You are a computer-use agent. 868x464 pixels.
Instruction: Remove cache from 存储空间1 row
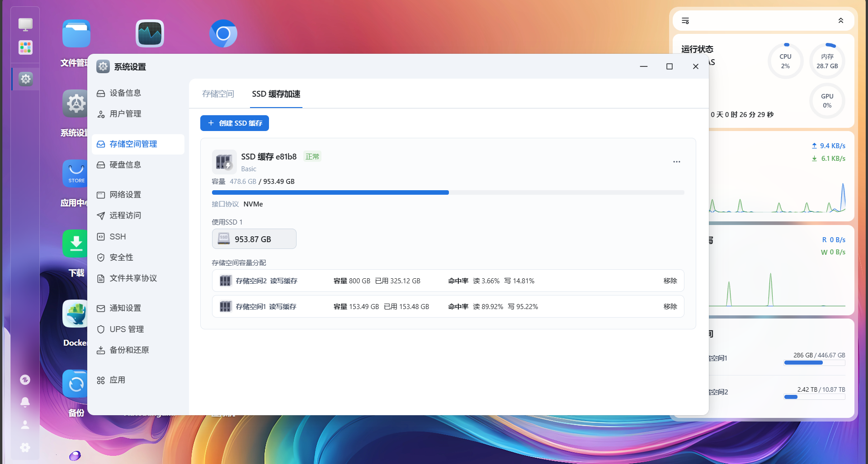(670, 307)
